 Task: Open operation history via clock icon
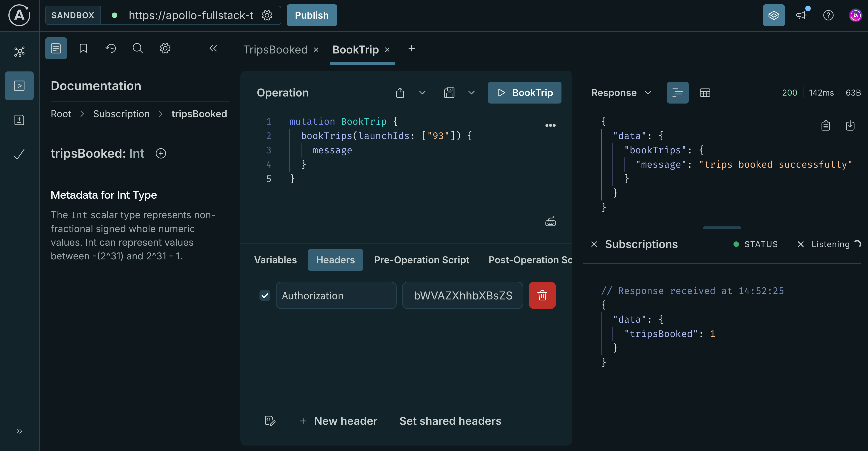click(110, 48)
